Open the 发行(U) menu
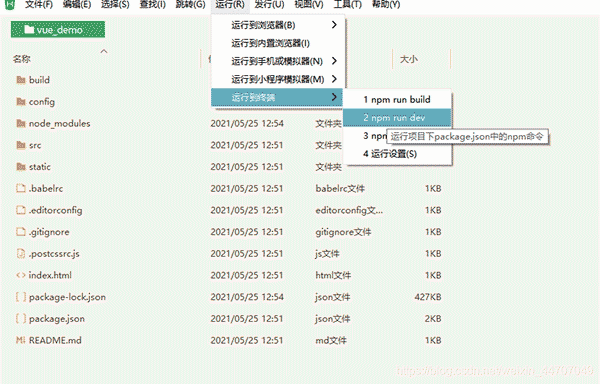 [269, 5]
